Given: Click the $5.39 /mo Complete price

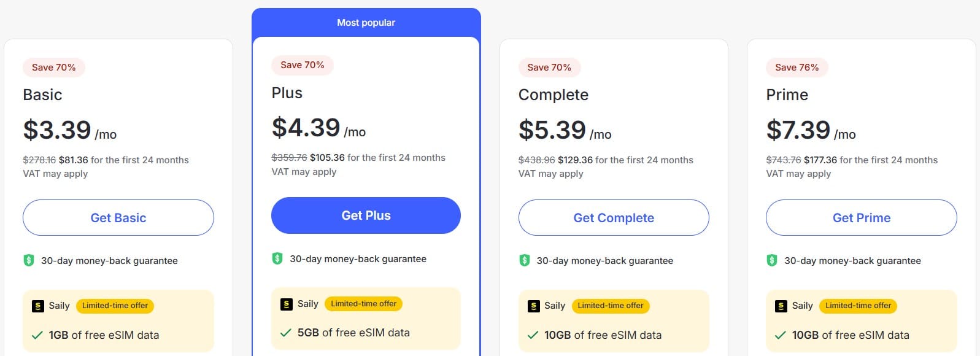Looking at the screenshot, I should click(565, 130).
